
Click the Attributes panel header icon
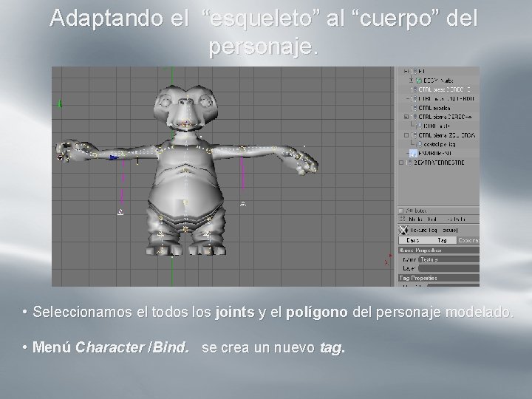pos(401,211)
